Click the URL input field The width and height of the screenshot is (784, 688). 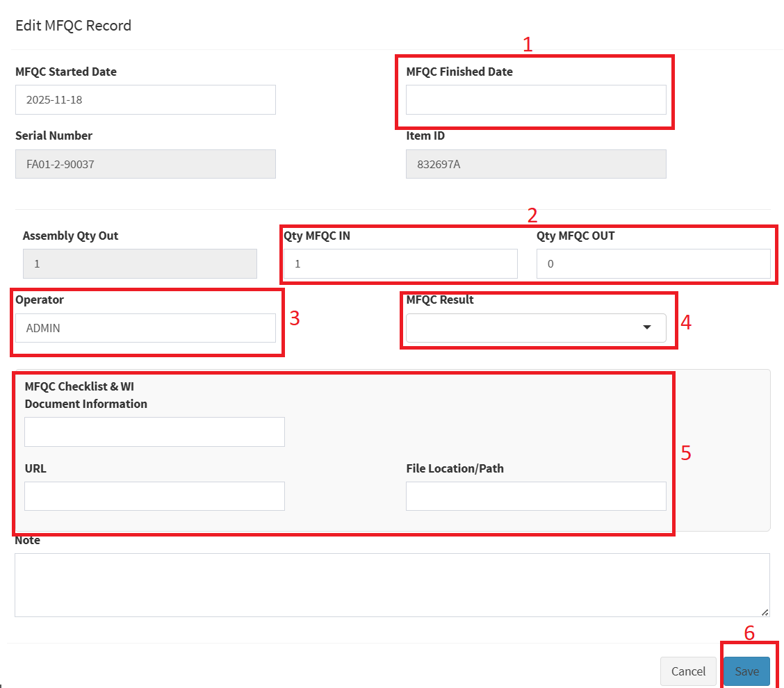(154, 496)
